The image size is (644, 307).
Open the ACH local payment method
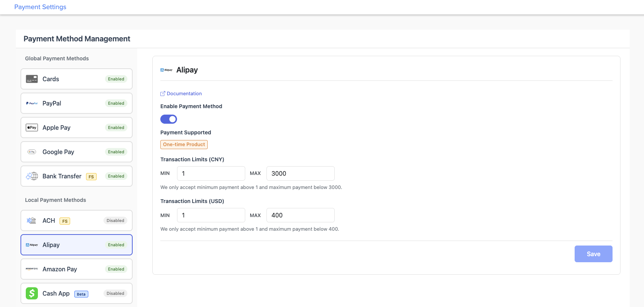coord(77,220)
